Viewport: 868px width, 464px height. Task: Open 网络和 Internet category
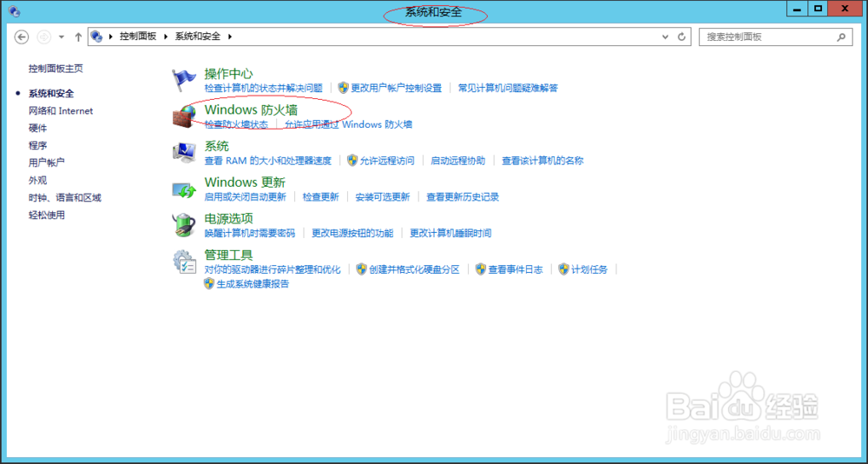click(x=61, y=111)
